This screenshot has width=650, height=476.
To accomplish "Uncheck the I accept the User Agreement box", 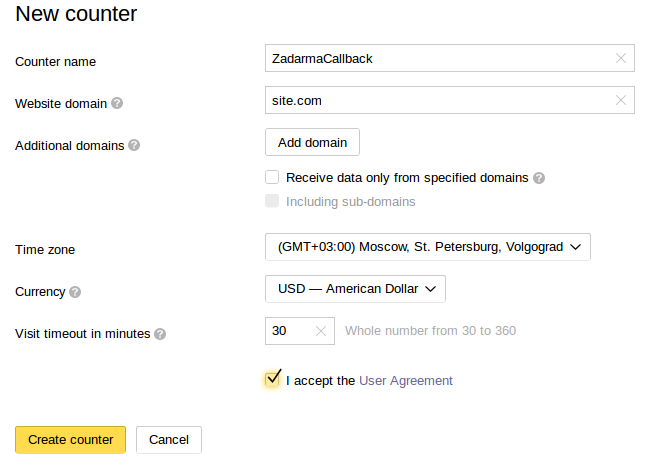I will [272, 379].
